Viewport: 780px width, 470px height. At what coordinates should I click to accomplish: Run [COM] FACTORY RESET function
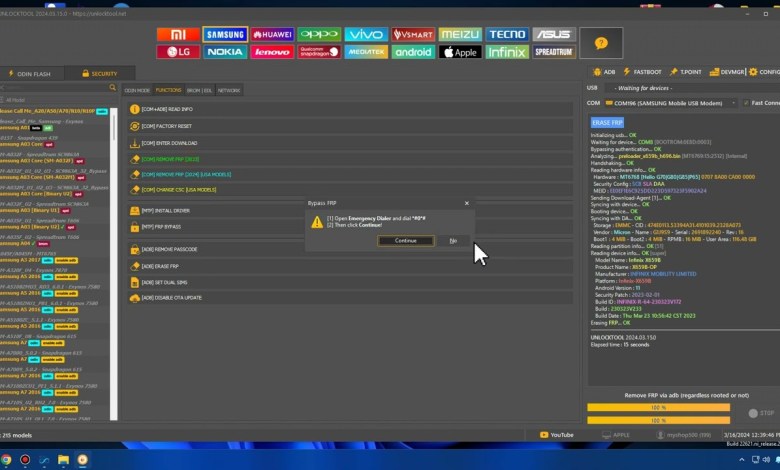coord(350,126)
